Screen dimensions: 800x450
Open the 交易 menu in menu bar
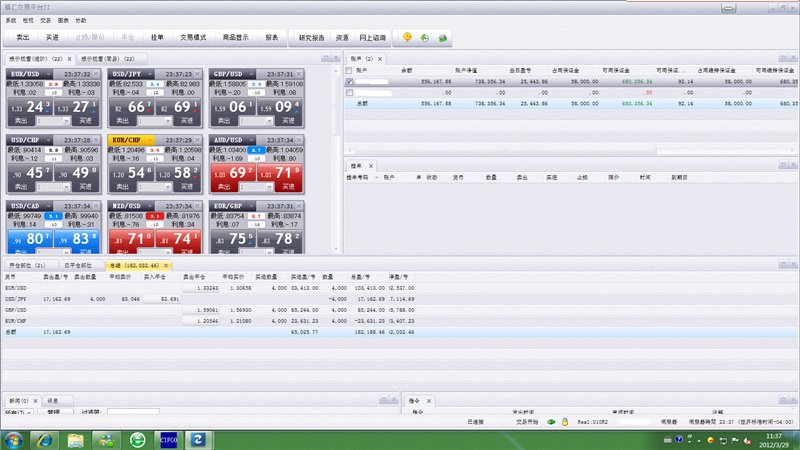[x=46, y=20]
